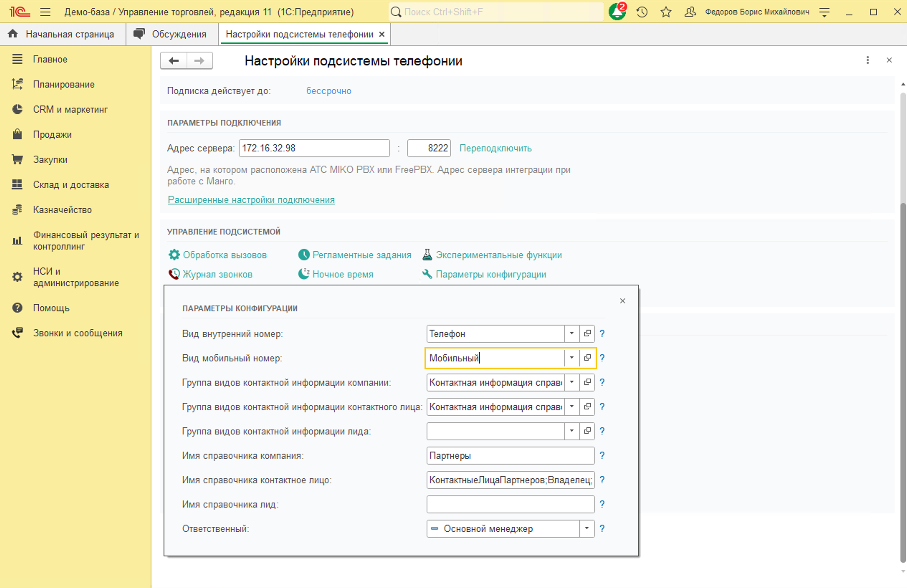Navigate forward with the right arrow
Viewport: 907px width, 588px height.
pos(199,61)
